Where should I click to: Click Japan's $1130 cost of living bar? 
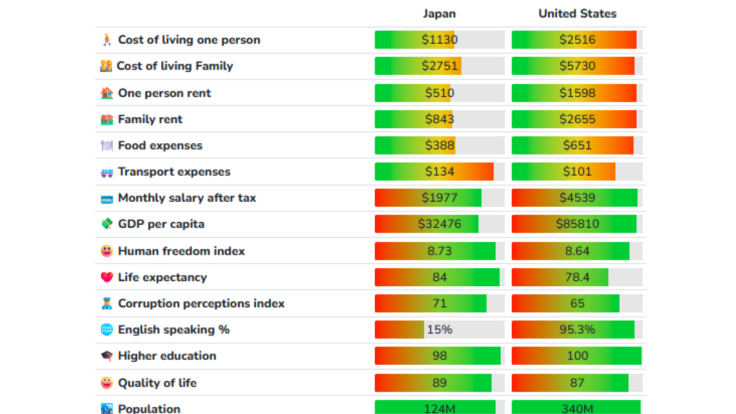pyautogui.click(x=439, y=40)
